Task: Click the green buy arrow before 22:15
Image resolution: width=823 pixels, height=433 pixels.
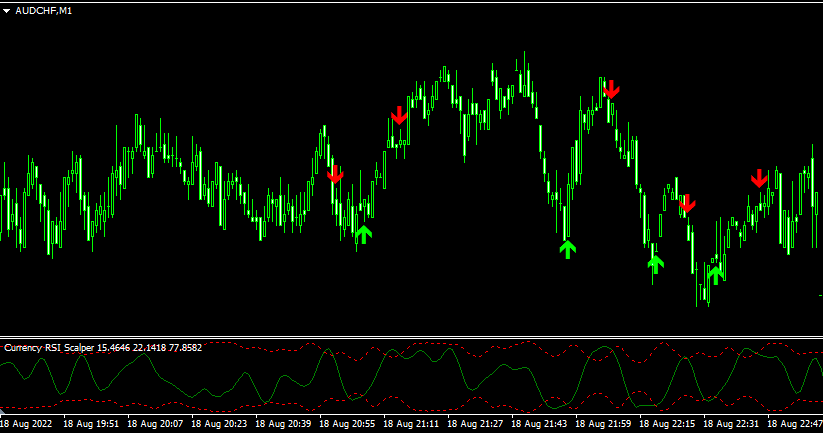Action: pyautogui.click(x=655, y=264)
